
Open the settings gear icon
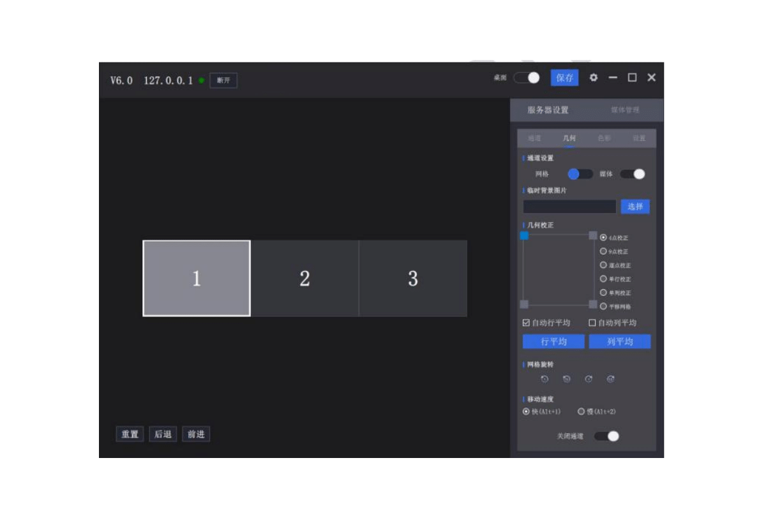pos(594,78)
